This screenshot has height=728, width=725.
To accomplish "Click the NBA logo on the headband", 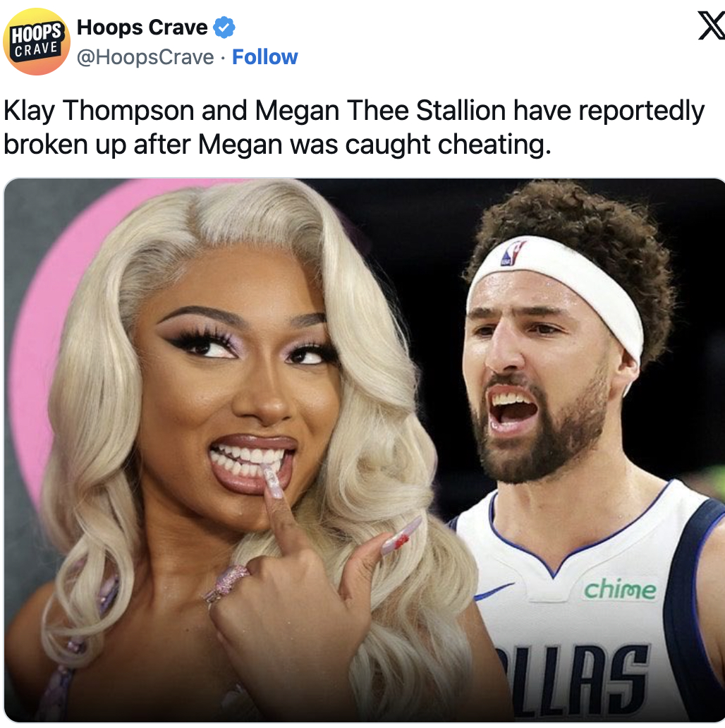I will point(512,253).
